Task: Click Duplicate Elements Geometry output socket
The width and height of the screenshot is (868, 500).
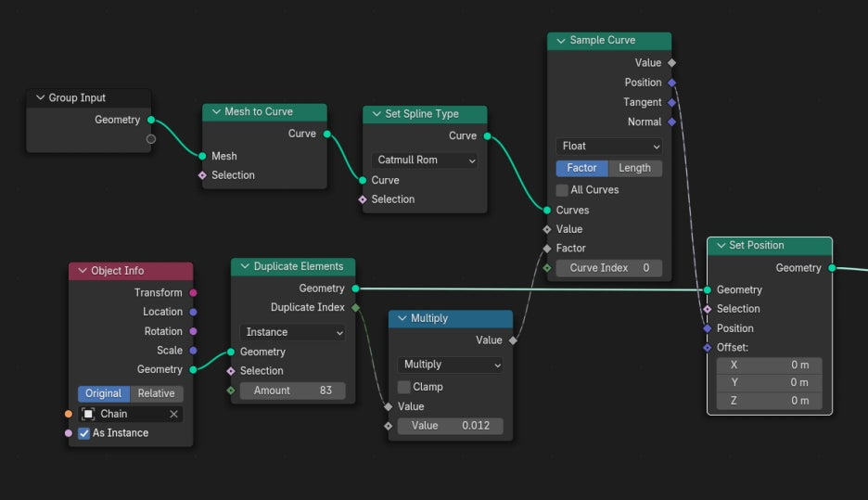Action: pyautogui.click(x=356, y=288)
